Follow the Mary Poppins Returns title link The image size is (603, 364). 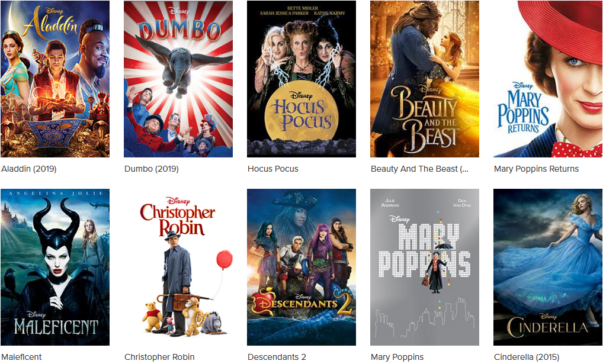(x=537, y=169)
